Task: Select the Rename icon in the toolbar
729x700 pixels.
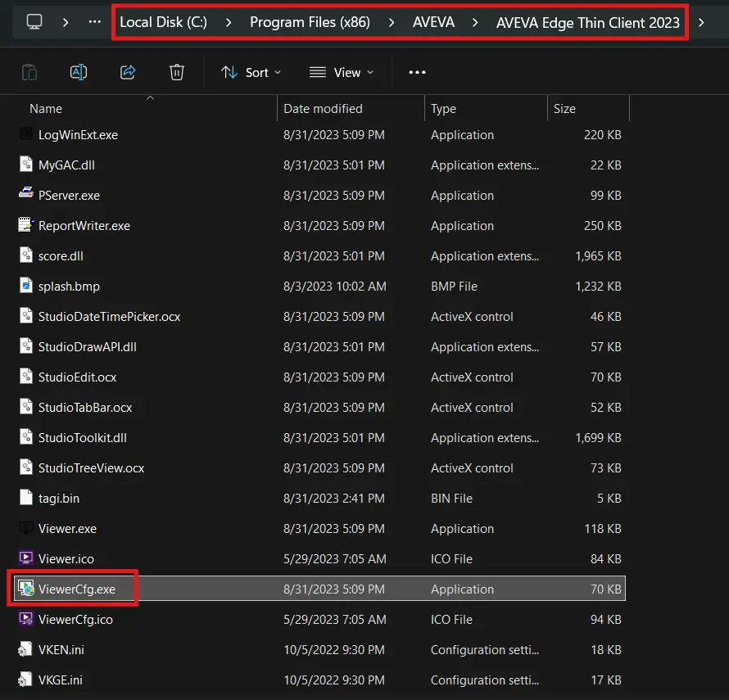Action: pyautogui.click(x=78, y=72)
